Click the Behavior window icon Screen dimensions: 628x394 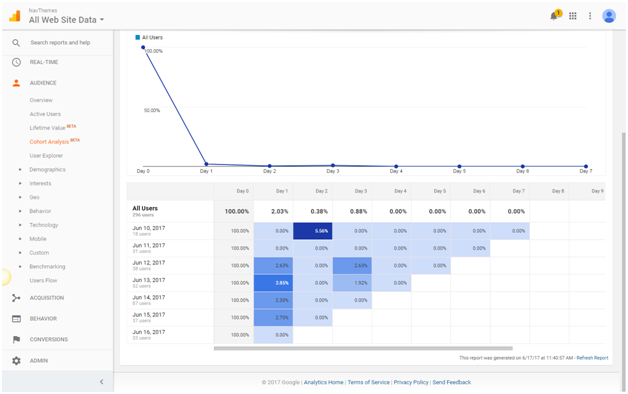coord(16,319)
